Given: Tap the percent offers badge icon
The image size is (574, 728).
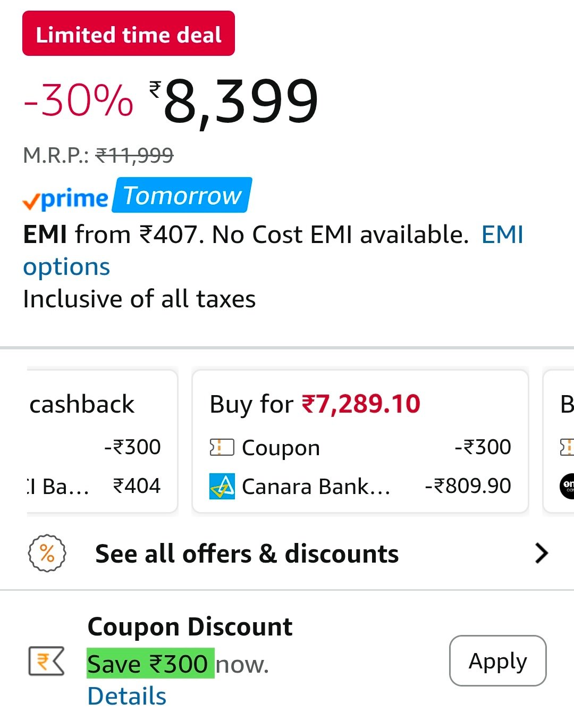Looking at the screenshot, I should [47, 554].
